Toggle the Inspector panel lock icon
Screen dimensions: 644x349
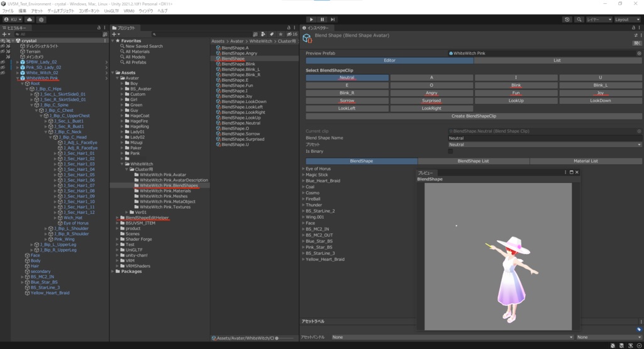[633, 28]
